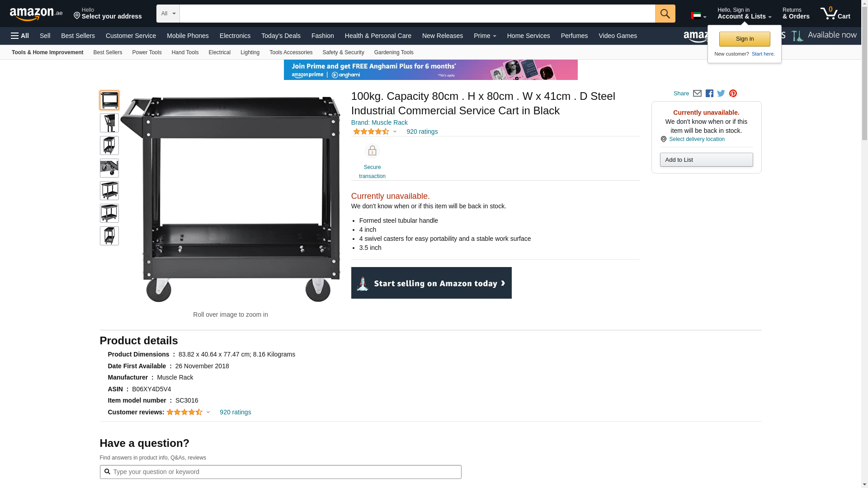
Task: Click the yellow Sign in button
Action: click(x=744, y=39)
